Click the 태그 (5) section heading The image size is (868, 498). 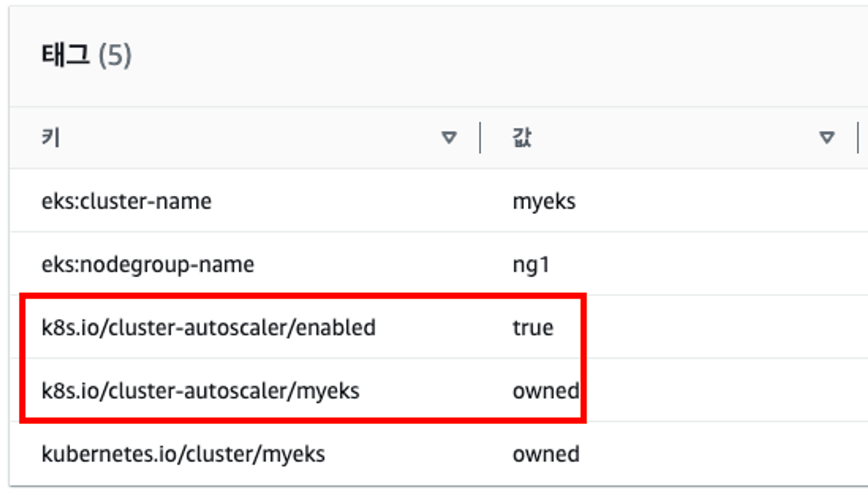pyautogui.click(x=66, y=55)
